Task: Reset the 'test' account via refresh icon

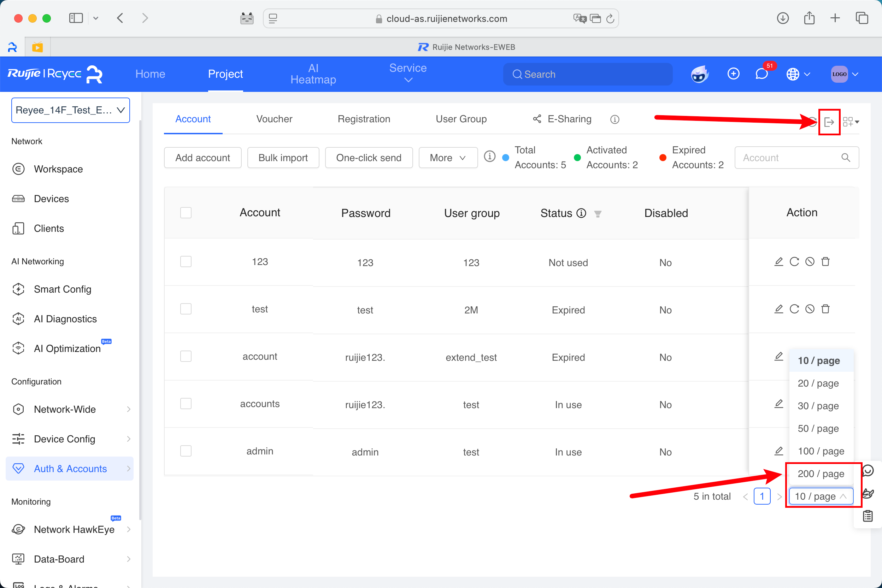Action: 794,309
